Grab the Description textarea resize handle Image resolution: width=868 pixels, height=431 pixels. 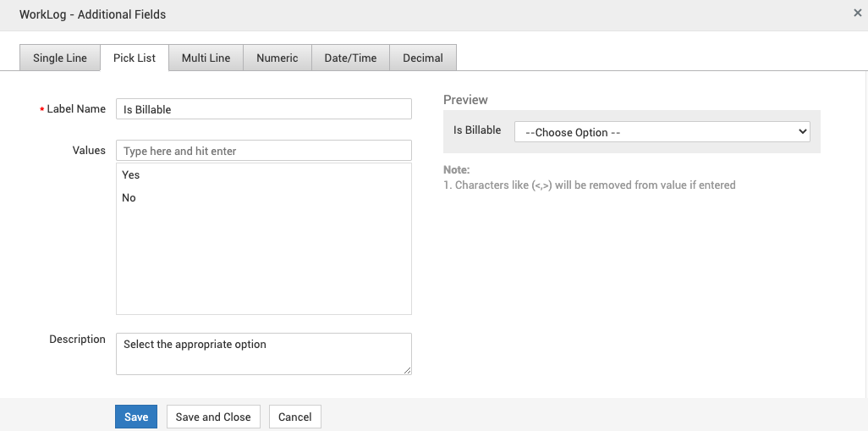point(408,370)
